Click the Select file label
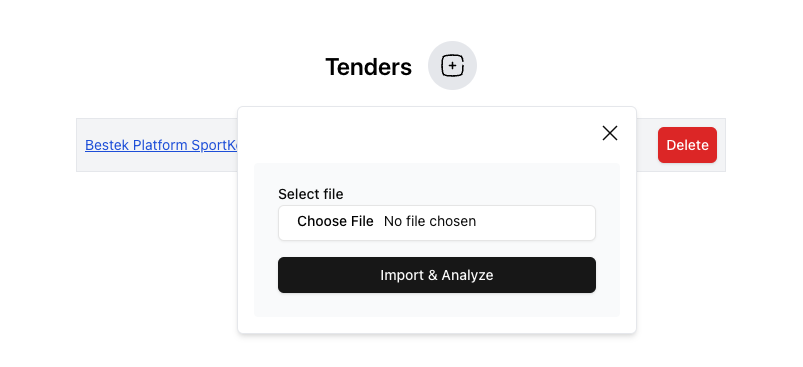This screenshot has height=367, width=803. [x=311, y=195]
